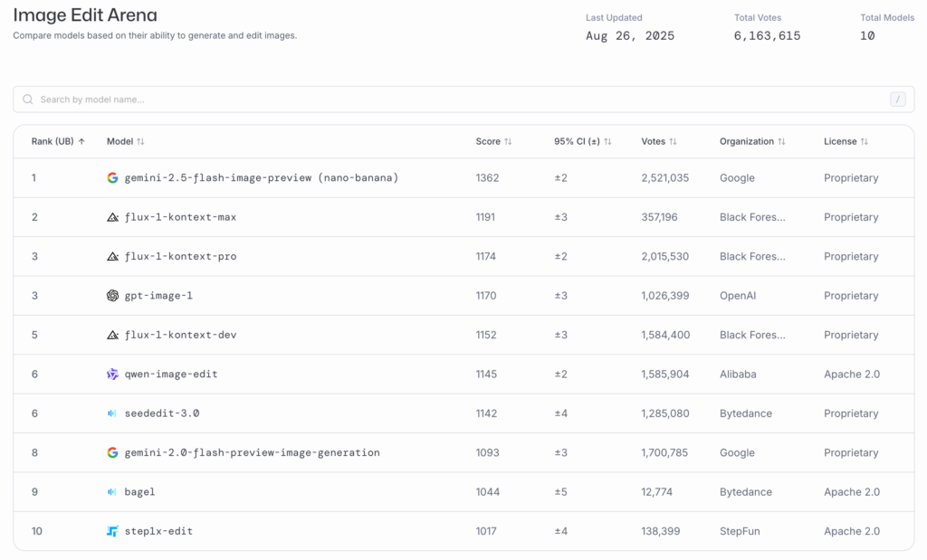This screenshot has height=560, width=927.
Task: Click the slash shortcut key badge
Action: pyautogui.click(x=897, y=100)
